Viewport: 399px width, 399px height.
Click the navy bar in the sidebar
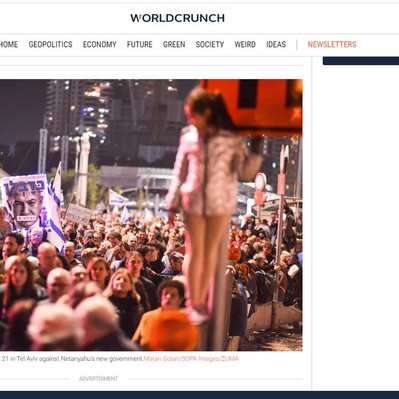[x=361, y=61]
